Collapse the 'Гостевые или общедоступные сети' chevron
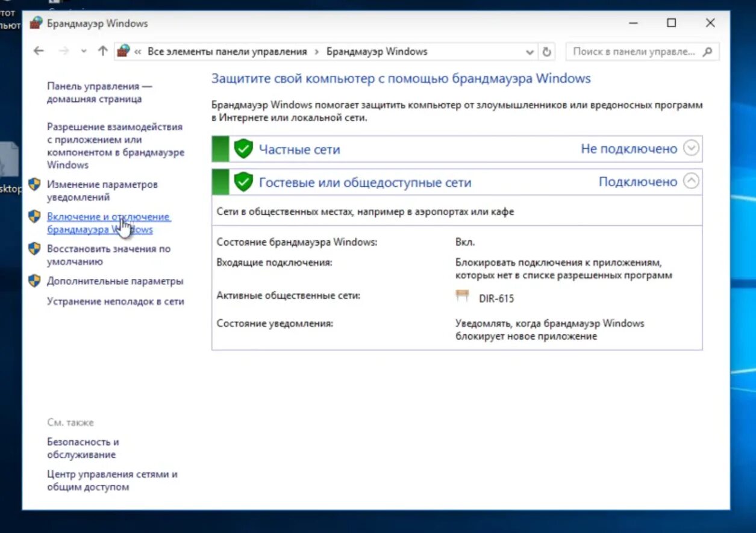Image resolution: width=756 pixels, height=533 pixels. click(x=692, y=181)
